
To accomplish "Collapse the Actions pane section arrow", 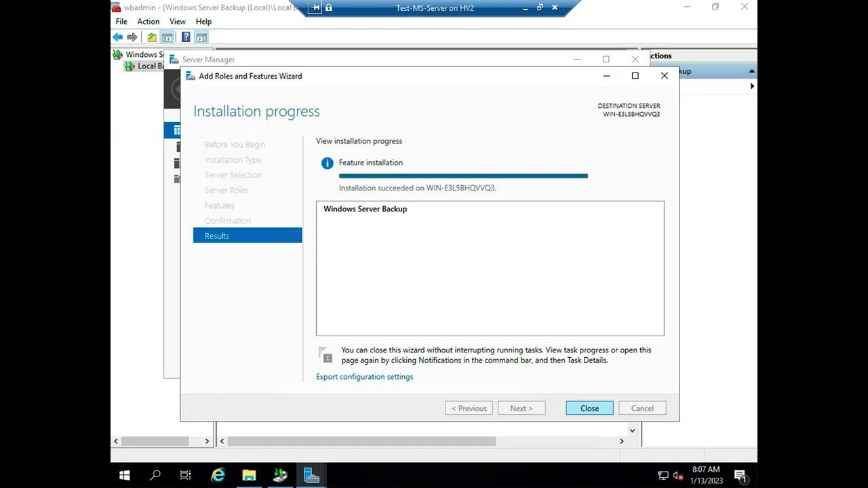I will pos(751,71).
